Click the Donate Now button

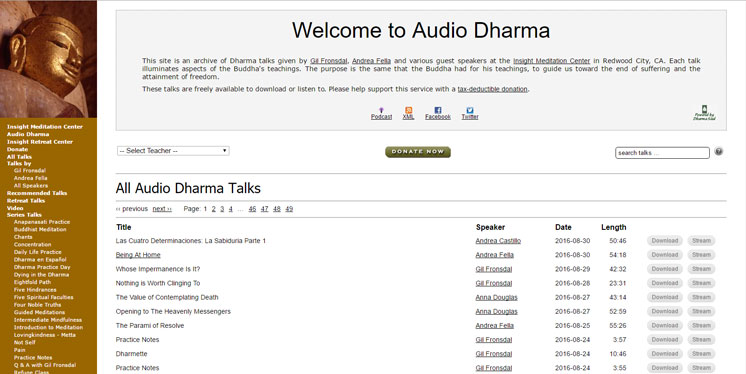pyautogui.click(x=418, y=152)
